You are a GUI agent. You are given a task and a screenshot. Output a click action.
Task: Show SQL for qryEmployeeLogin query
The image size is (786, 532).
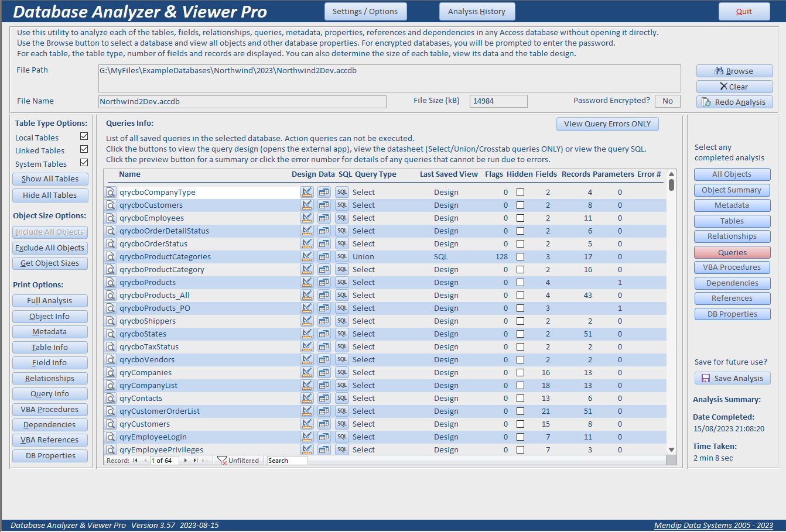[x=342, y=437]
